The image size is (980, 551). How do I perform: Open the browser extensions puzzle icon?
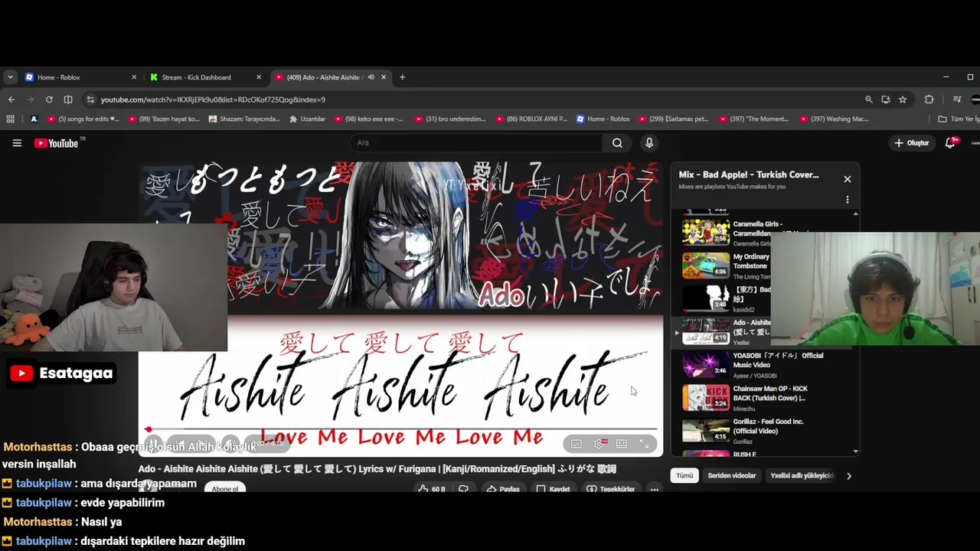[929, 99]
